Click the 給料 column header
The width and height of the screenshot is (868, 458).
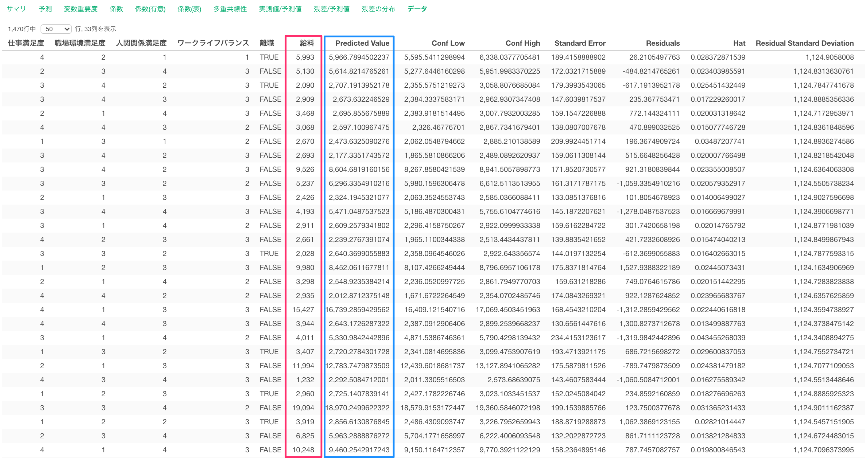307,43
